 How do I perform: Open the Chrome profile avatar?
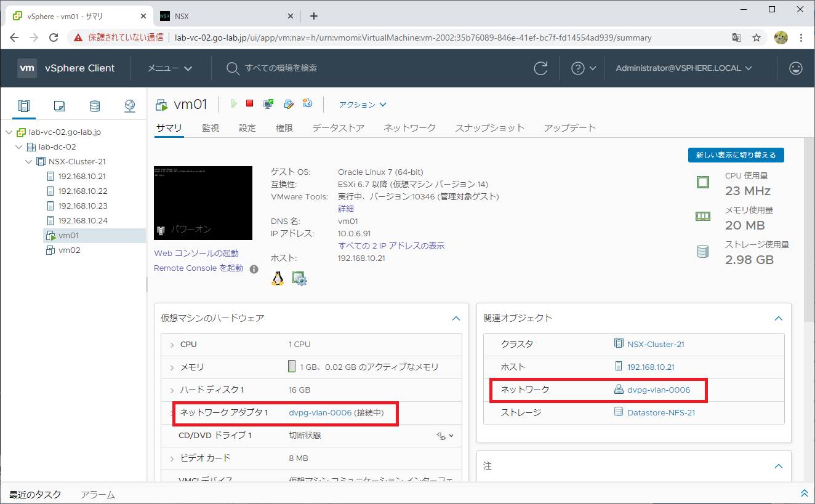(781, 38)
